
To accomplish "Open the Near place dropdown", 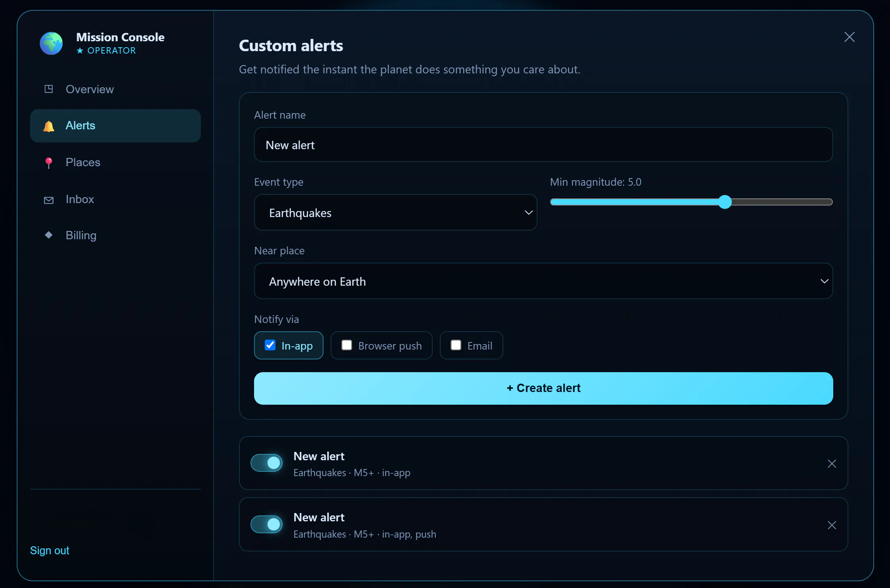I will coord(543,281).
